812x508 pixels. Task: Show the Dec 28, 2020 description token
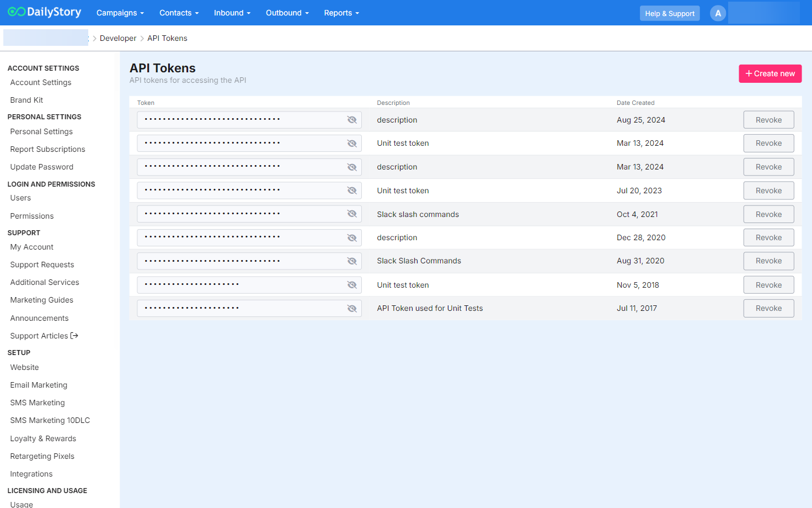pos(352,238)
